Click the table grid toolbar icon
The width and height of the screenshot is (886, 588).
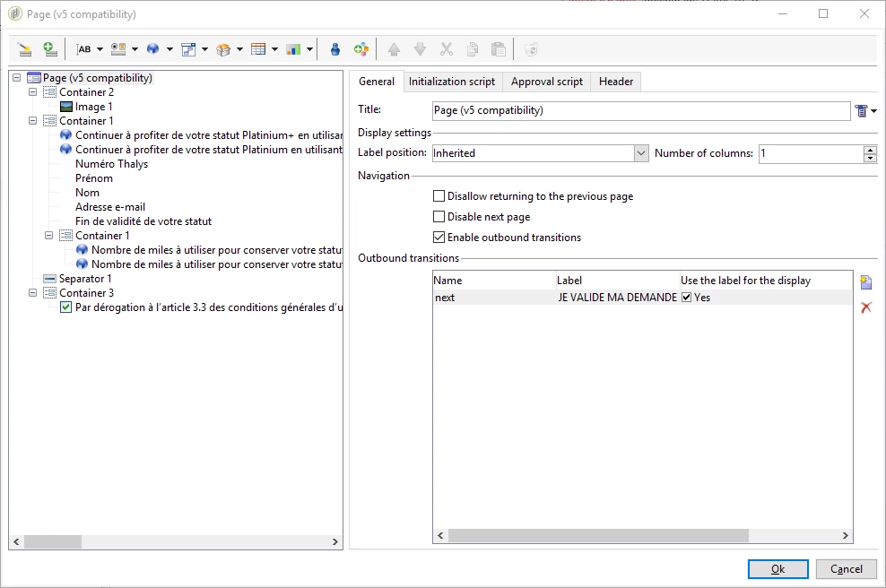pos(258,49)
